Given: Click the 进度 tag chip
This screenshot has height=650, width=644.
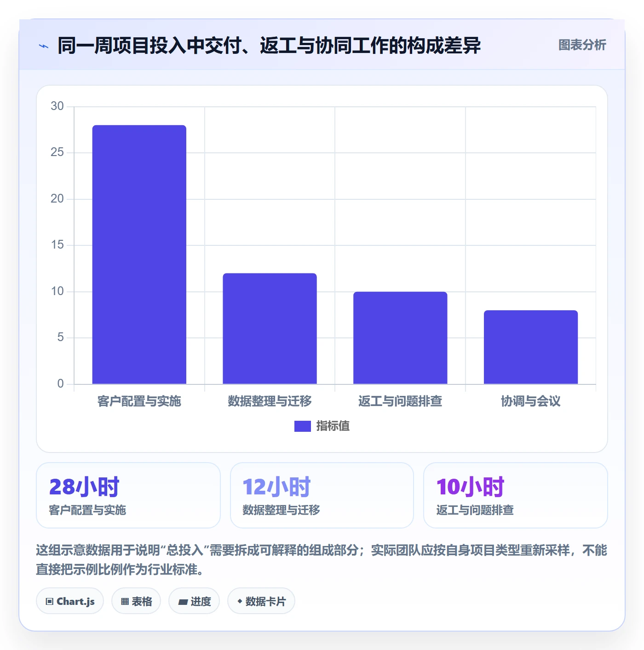Looking at the screenshot, I should (x=194, y=601).
